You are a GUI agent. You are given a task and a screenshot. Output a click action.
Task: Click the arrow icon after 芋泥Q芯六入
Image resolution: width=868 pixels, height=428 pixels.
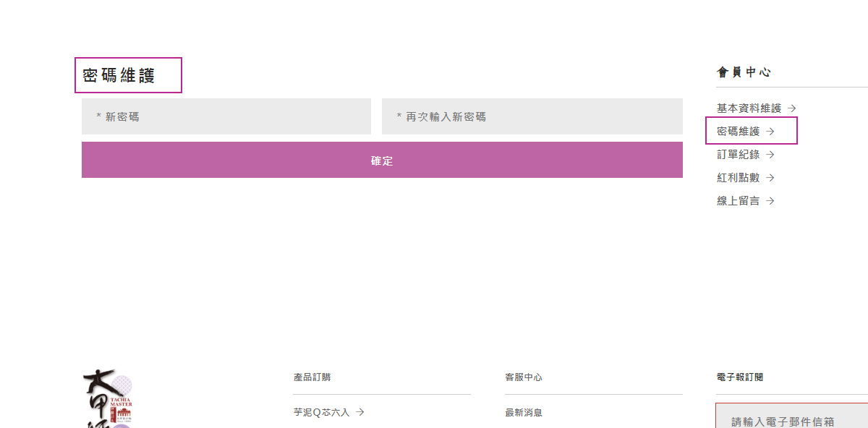(x=359, y=412)
